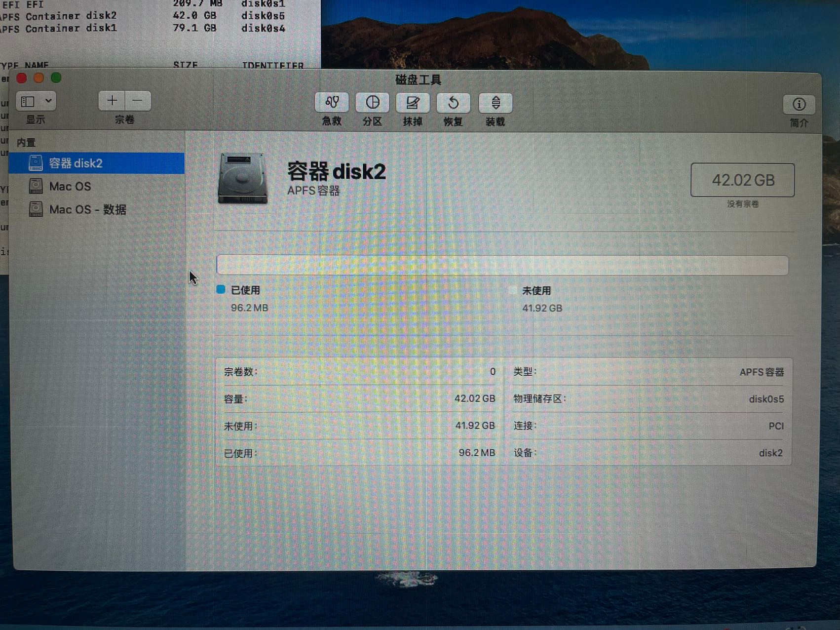
Task: Click the 42.02 GB capacity box
Action: [x=742, y=180]
